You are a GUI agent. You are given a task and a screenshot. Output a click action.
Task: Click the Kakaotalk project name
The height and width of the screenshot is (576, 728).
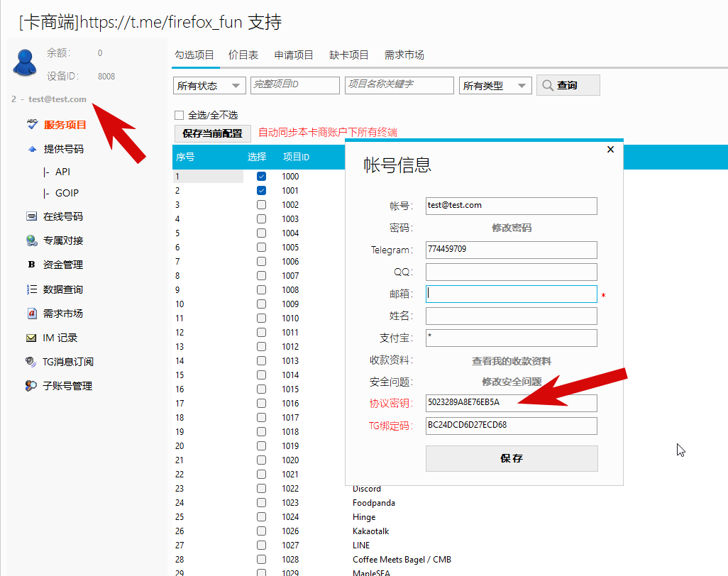(370, 531)
